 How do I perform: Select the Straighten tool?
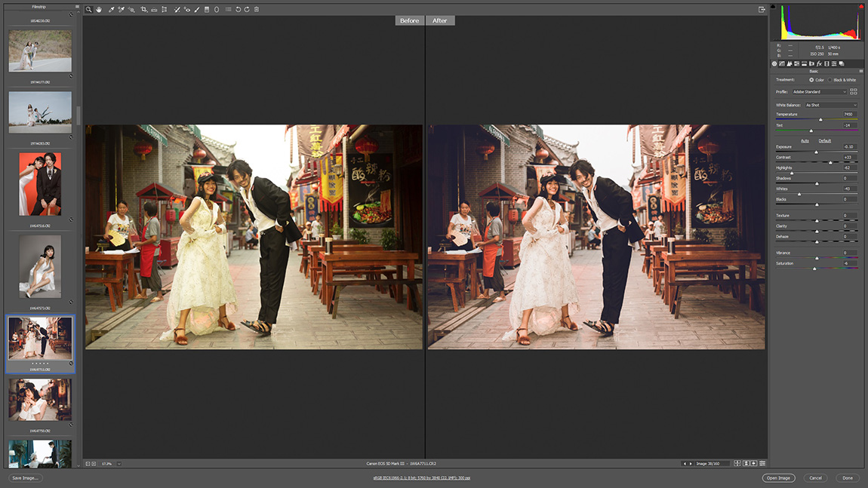[x=154, y=9]
